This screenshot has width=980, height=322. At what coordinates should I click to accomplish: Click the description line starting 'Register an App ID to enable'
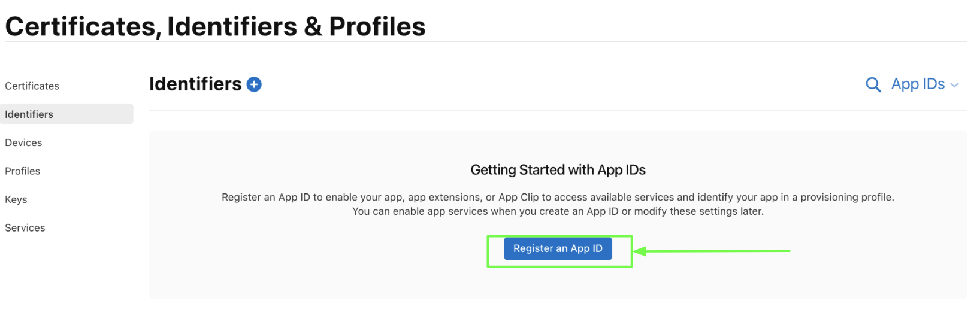point(558,197)
